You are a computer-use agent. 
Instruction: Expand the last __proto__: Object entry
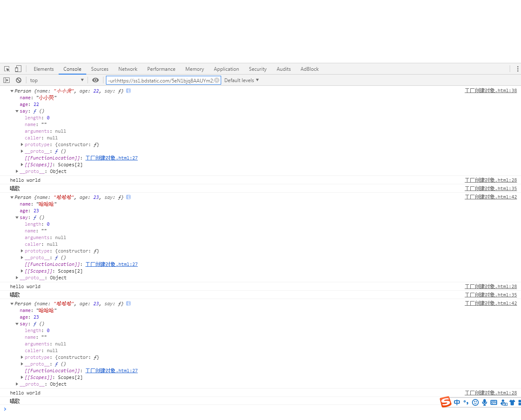pos(17,384)
